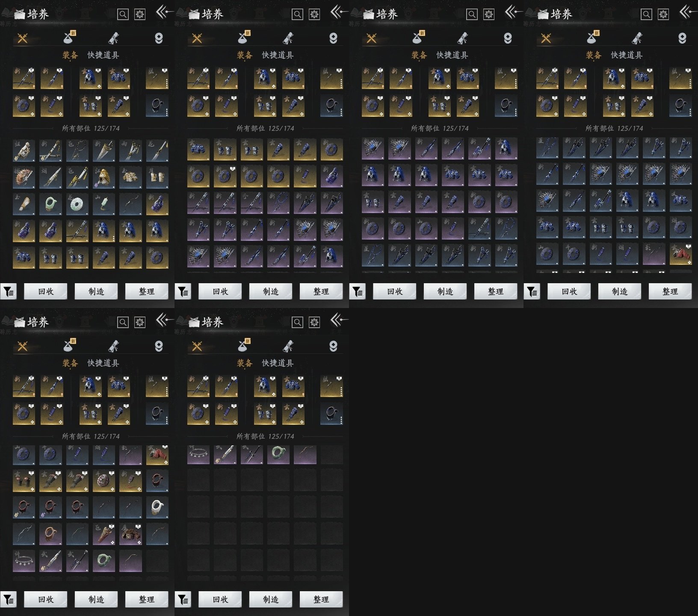The image size is (698, 616).
Task: Open the filter icon in bottom second panel
Action: click(183, 600)
